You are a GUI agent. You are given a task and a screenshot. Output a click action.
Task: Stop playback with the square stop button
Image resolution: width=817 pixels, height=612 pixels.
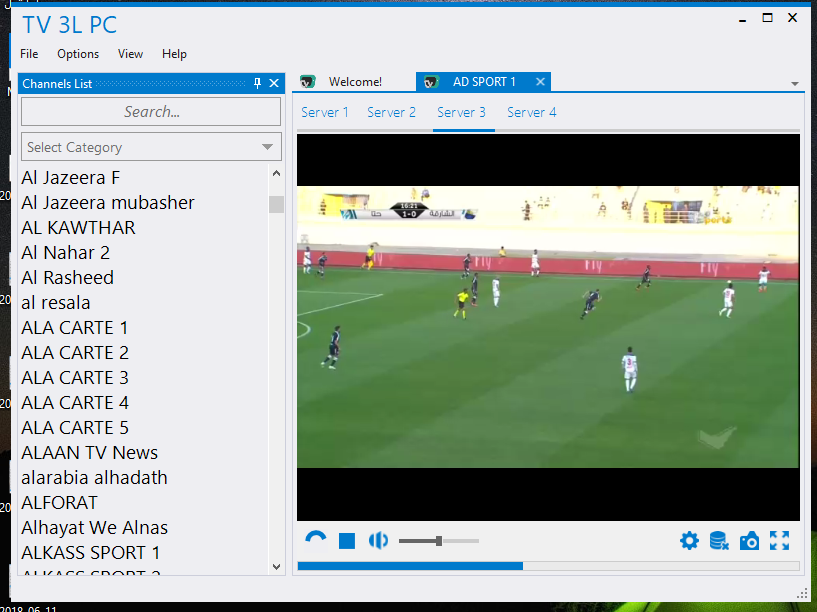pyautogui.click(x=347, y=541)
